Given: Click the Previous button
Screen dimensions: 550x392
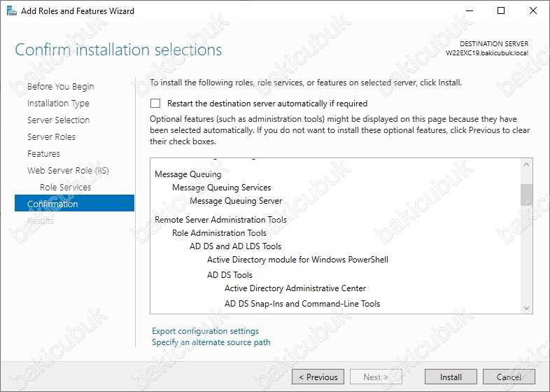Looking at the screenshot, I should pos(318,377).
